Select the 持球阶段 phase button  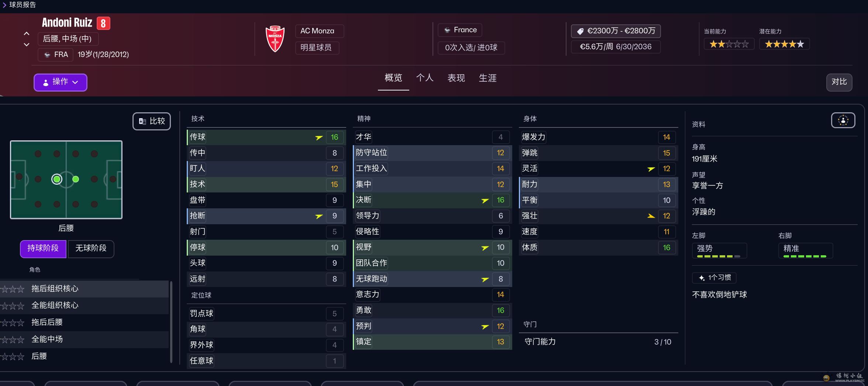[x=43, y=249]
